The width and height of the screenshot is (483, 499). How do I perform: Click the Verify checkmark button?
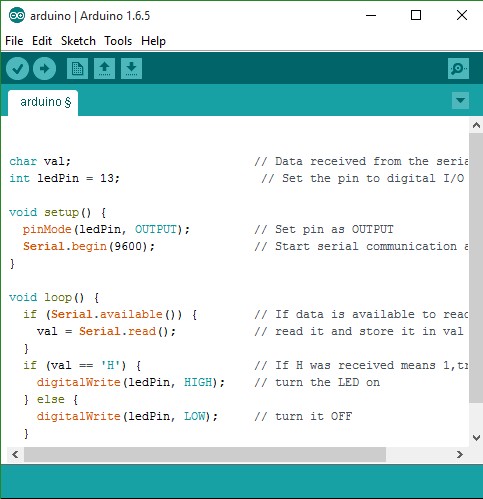[x=17, y=69]
